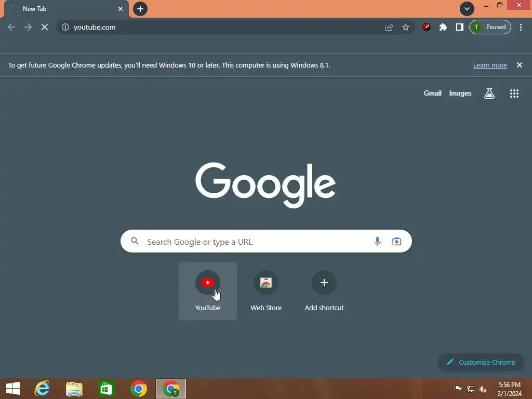532x399 pixels.
Task: Search by image with camera icon
Action: [x=396, y=241]
